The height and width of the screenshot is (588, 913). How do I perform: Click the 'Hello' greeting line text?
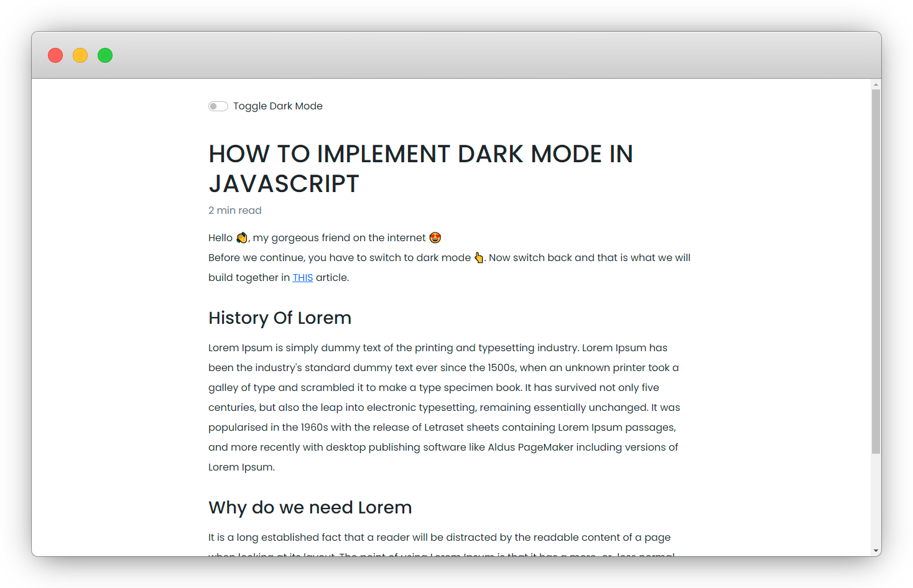325,237
